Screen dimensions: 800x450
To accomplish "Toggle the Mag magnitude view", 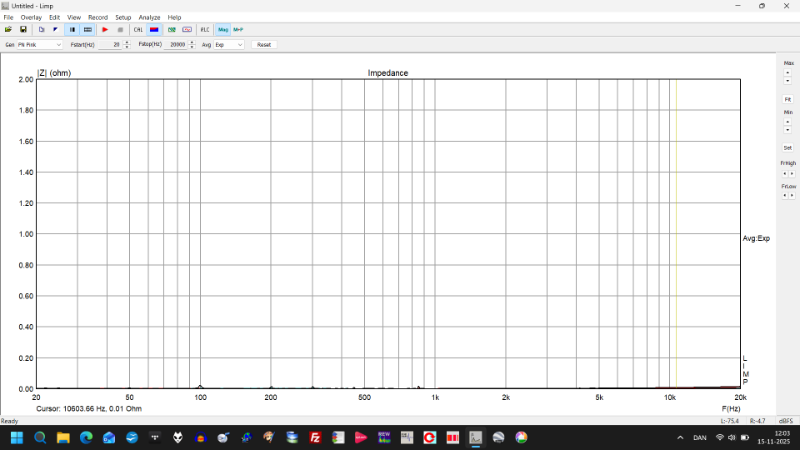I will 223,30.
